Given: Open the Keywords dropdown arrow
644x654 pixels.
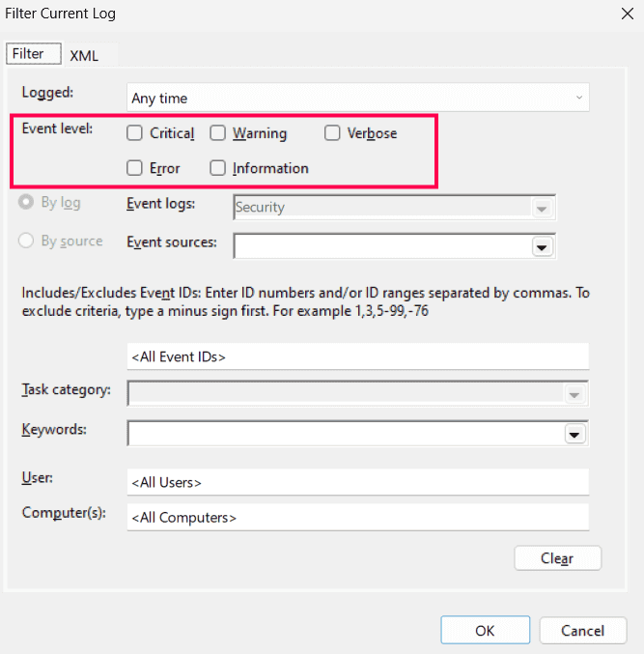Looking at the screenshot, I should click(574, 434).
